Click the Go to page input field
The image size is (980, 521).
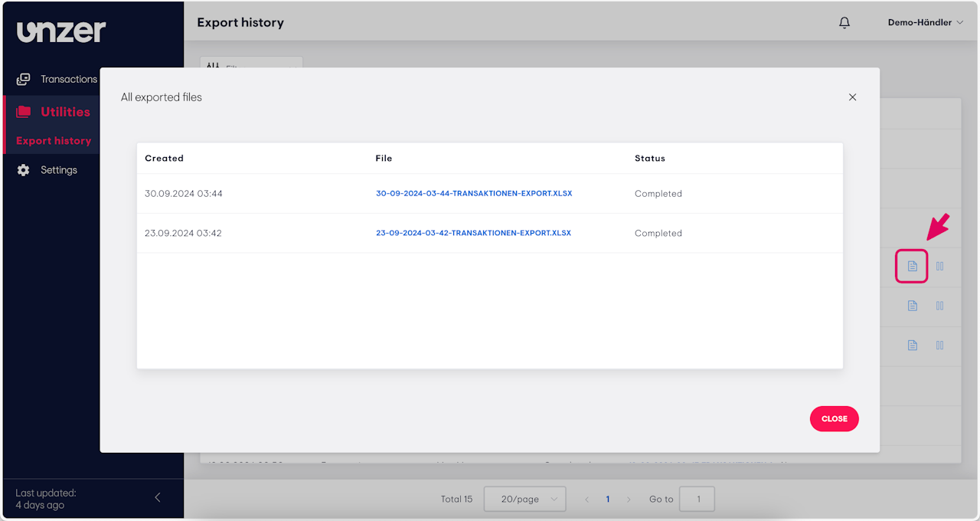tap(697, 499)
